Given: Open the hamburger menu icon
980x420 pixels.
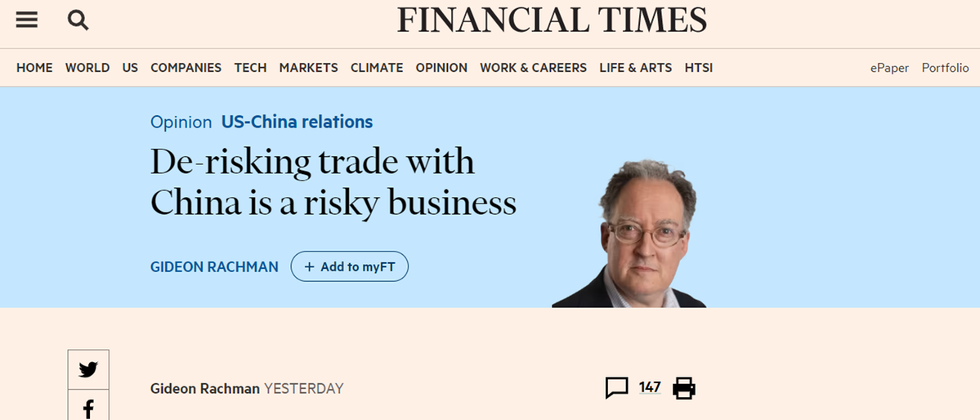Looking at the screenshot, I should [x=27, y=20].
